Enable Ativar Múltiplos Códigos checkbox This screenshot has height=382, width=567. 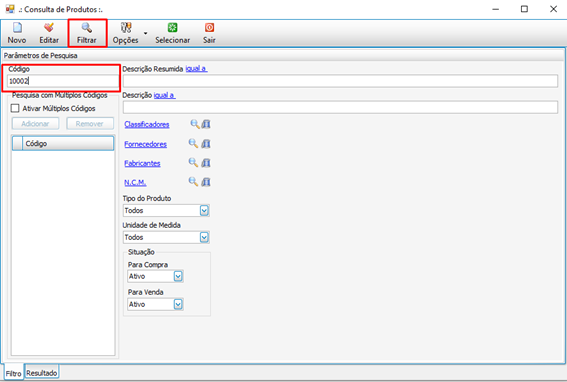(x=15, y=108)
